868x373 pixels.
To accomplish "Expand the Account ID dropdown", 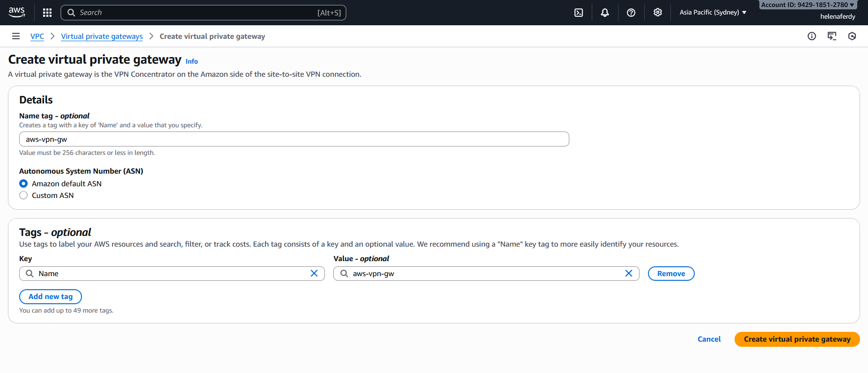I will [x=807, y=5].
